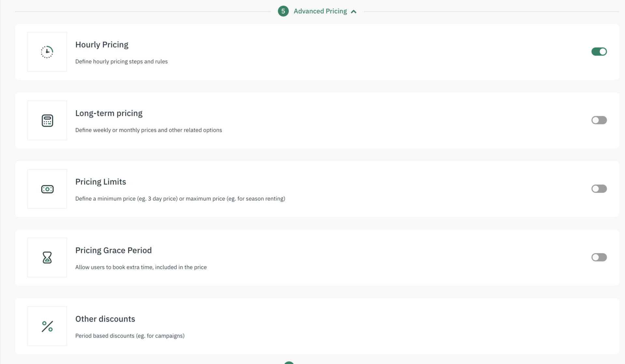Screen dimensions: 625x364
Task: Select the Long-term pricing calculator icon
Action: tap(47, 120)
